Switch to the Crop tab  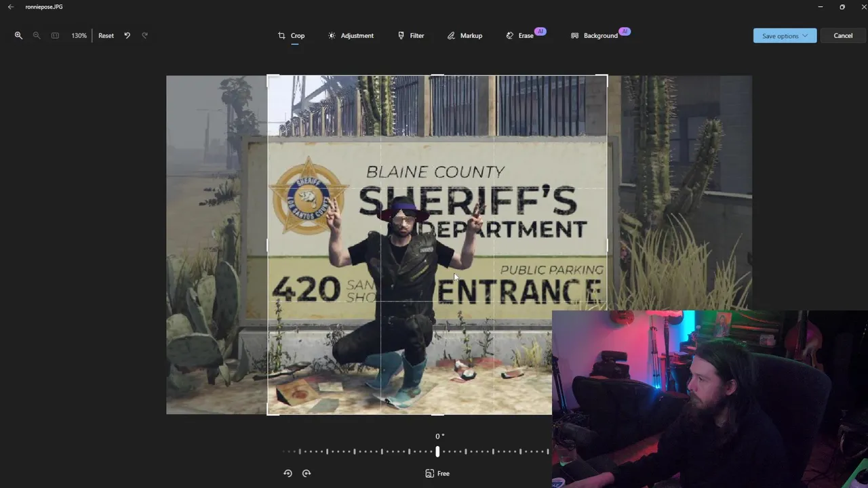(x=292, y=35)
